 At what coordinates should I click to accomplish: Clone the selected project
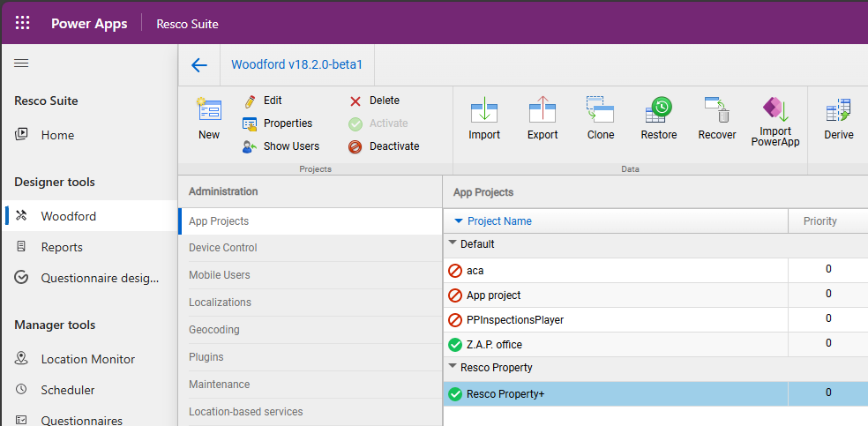point(601,111)
